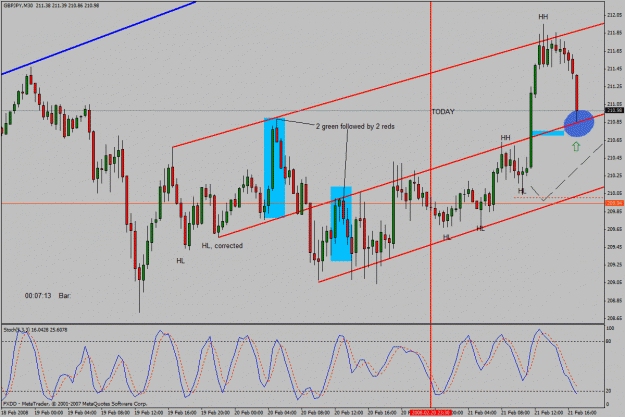Screen dimensions: 625x417
Task: Click the MetaQuotes Software Corp. copyright text
Action: tap(75, 404)
